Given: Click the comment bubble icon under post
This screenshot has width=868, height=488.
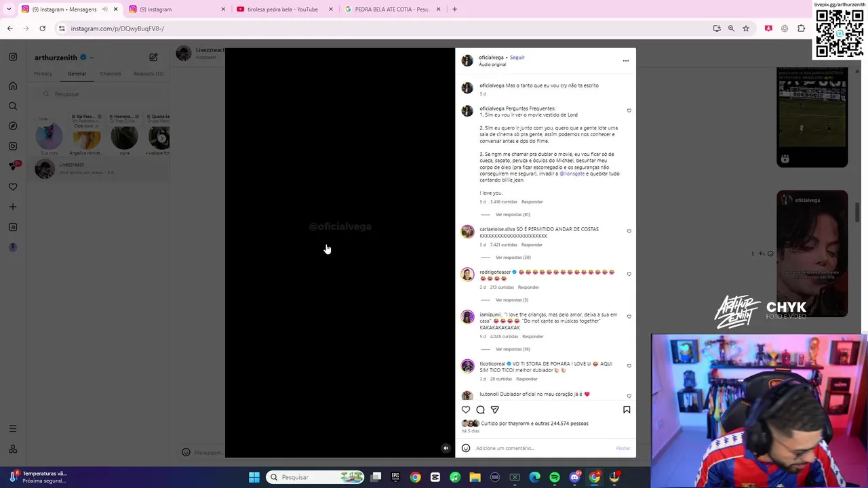Looking at the screenshot, I should [x=480, y=409].
